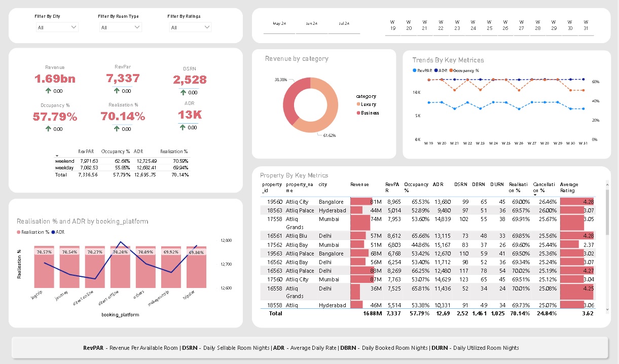This screenshot has height=364, width=619.
Task: Open the Filter By City dropdown
Action: (x=57, y=27)
